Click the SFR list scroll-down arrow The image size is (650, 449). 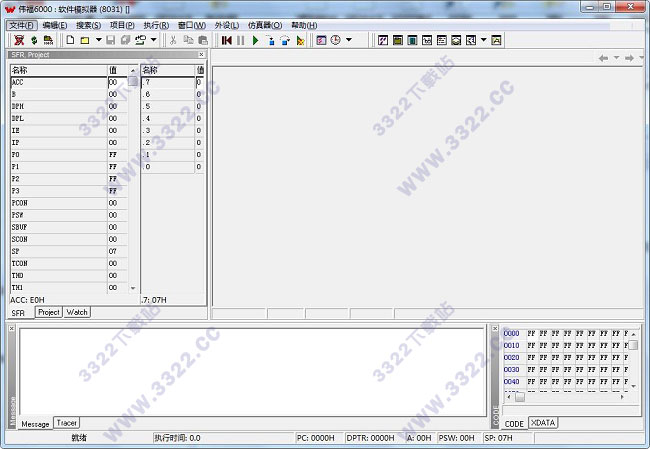click(133, 288)
